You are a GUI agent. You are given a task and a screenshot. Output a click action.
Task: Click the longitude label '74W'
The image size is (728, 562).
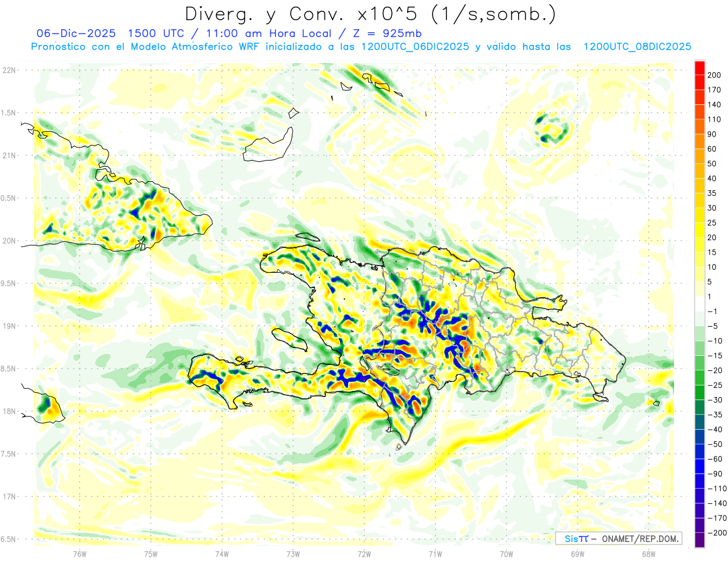click(x=221, y=554)
